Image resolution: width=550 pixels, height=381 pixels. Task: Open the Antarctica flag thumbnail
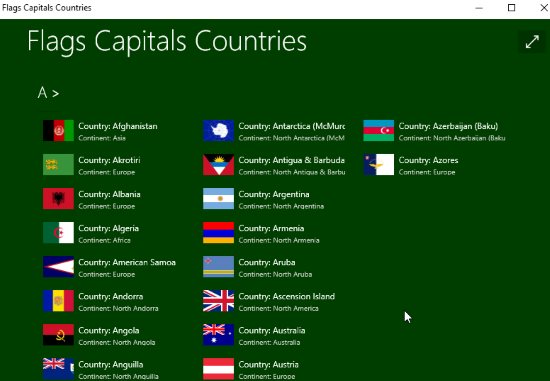coord(219,131)
